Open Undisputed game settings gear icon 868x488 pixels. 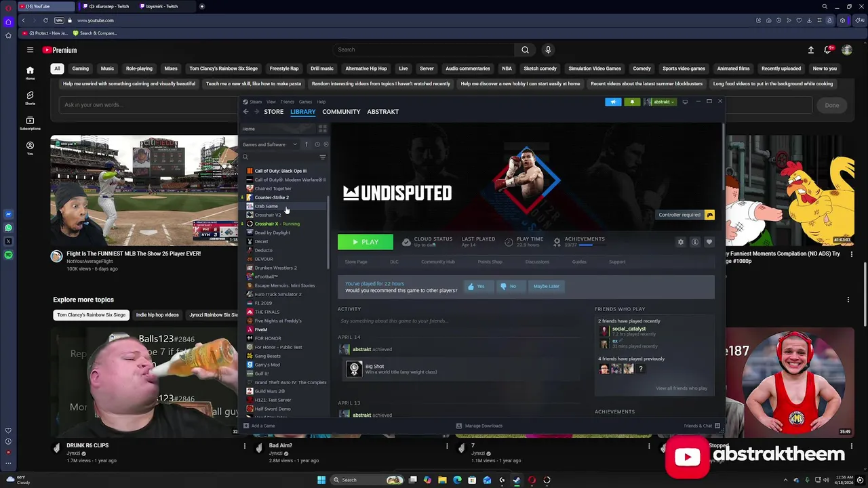click(681, 242)
